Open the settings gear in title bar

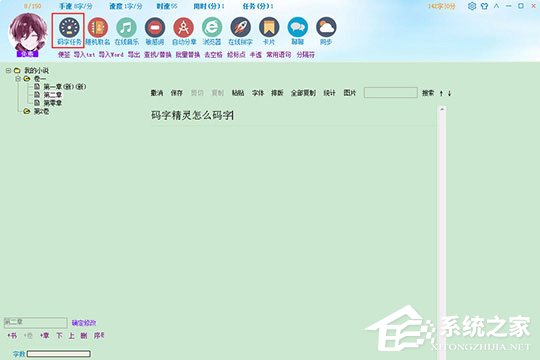(x=472, y=6)
